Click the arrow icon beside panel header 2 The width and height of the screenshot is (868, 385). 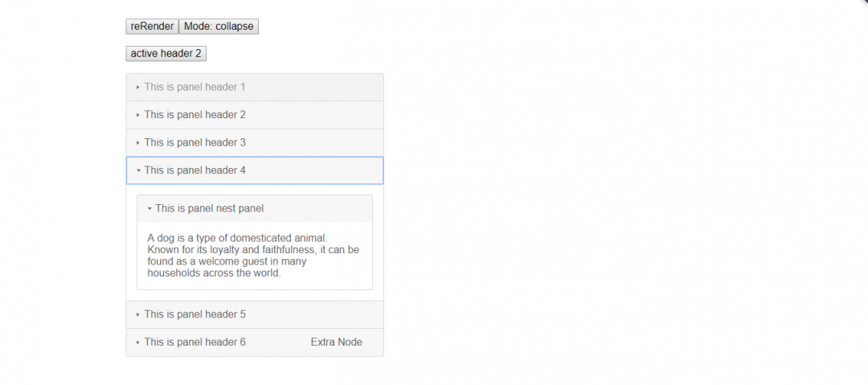coord(138,115)
